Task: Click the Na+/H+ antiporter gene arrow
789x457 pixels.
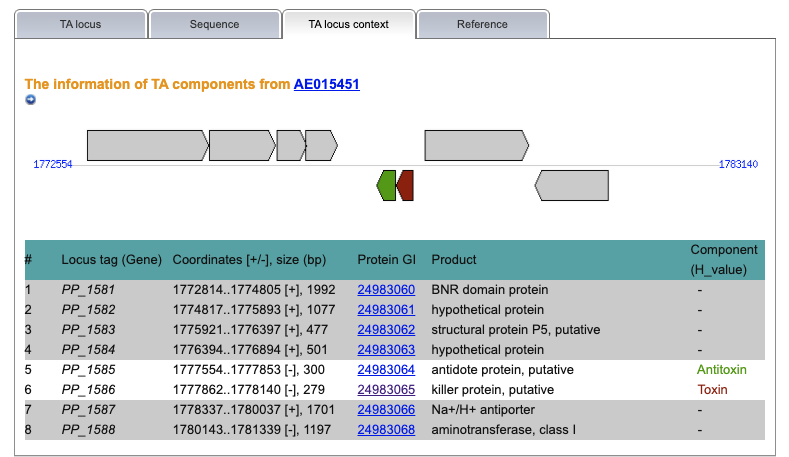Action: 477,145
